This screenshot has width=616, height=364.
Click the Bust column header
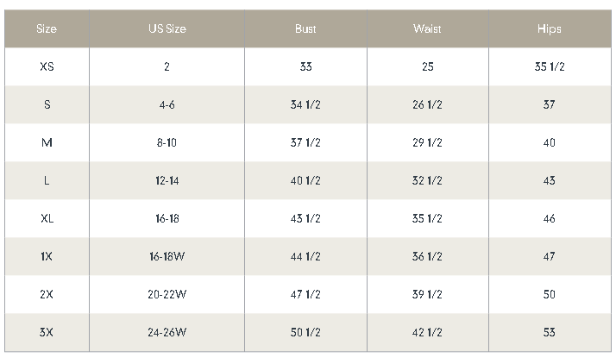click(305, 28)
